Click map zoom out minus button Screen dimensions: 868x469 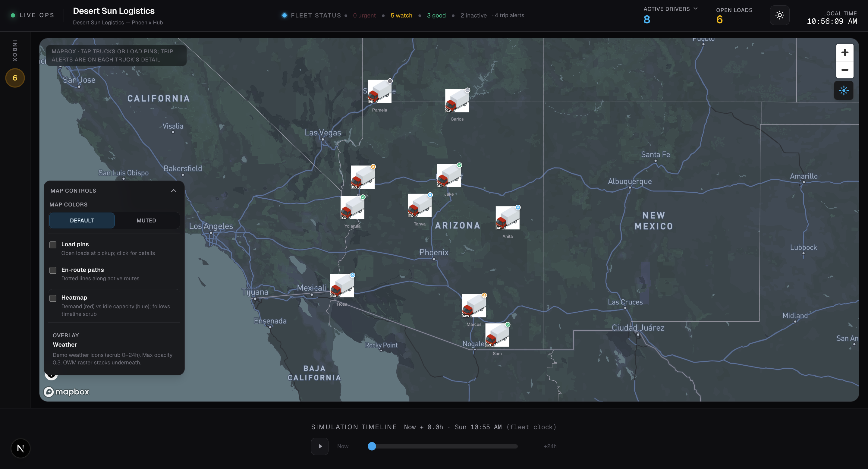tap(844, 70)
